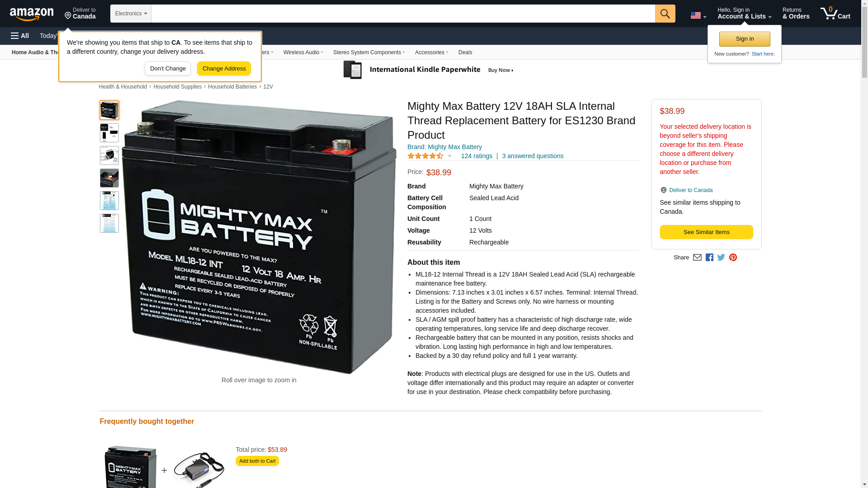Share via email icon
Viewport: 868px width, 488px height.
click(697, 258)
